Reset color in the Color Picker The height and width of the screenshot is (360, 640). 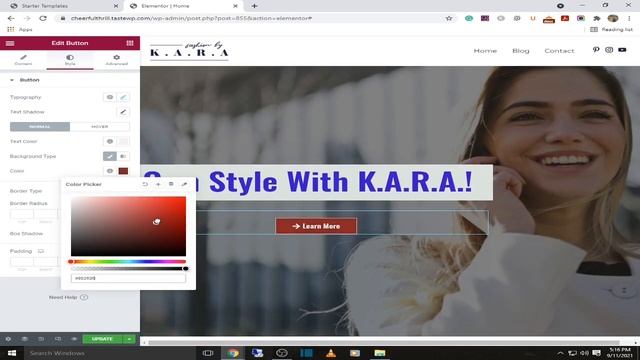[145, 184]
